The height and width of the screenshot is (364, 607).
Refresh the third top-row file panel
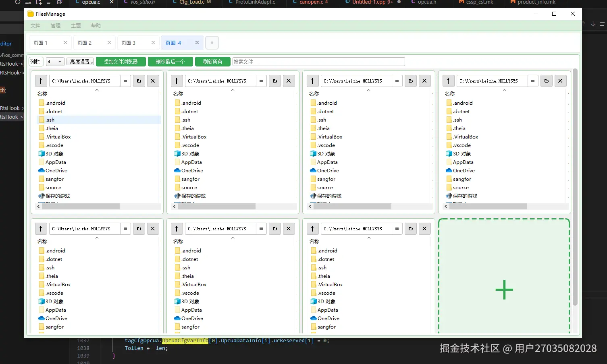click(x=411, y=81)
